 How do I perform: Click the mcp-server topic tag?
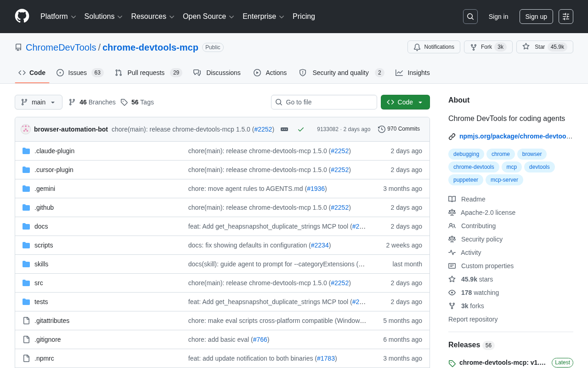[x=504, y=180]
